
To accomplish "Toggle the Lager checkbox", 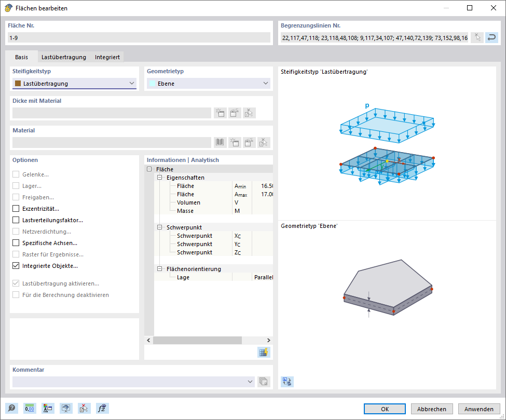I will point(16,186).
